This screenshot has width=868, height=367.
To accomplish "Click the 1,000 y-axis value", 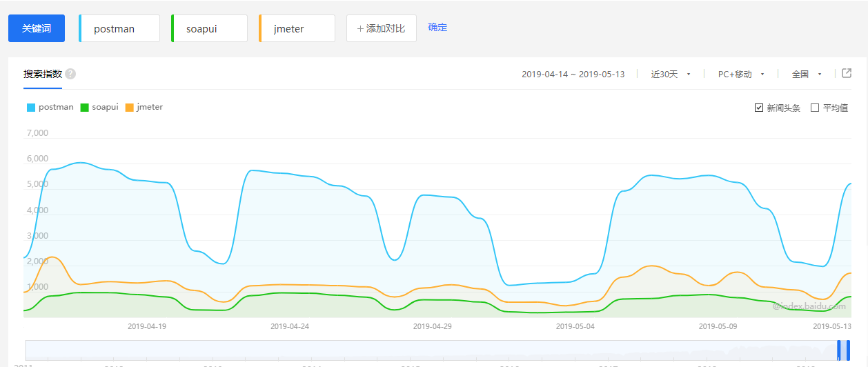I will pyautogui.click(x=37, y=287).
